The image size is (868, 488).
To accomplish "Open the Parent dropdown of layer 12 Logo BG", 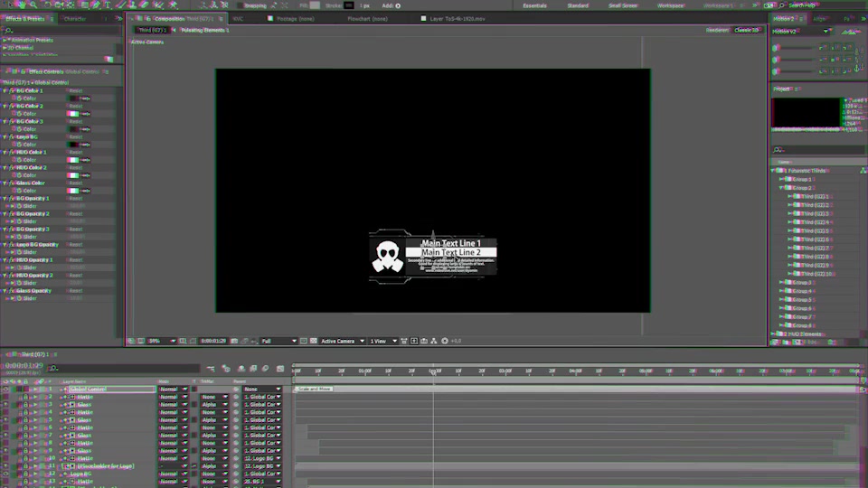I will (262, 474).
